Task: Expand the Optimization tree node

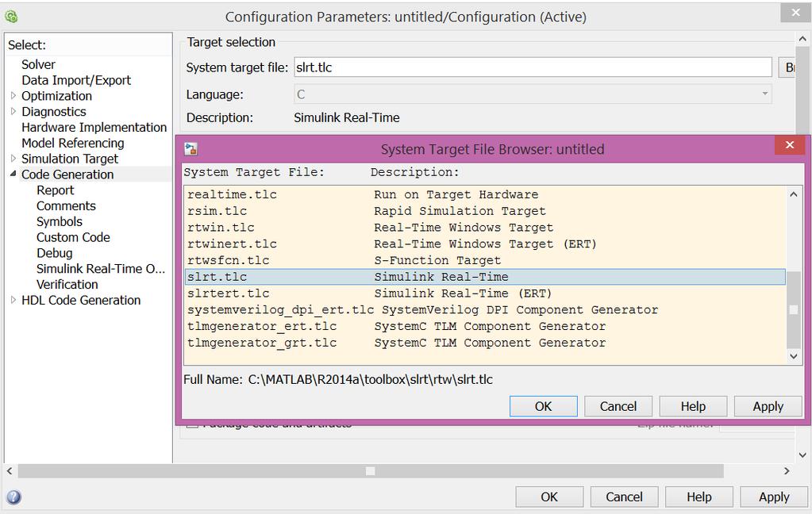Action: (x=13, y=95)
